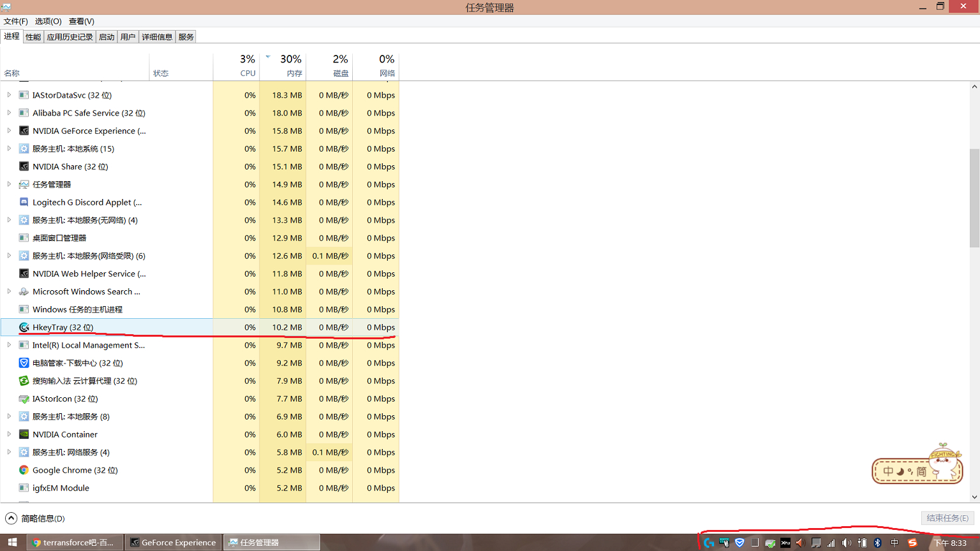Open the Tencent PC Manager shield tray icon
This screenshot has width=980, height=551.
tap(739, 543)
